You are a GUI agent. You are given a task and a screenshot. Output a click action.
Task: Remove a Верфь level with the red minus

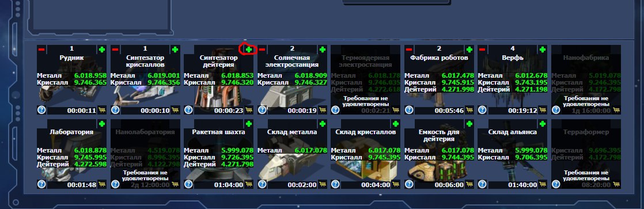point(483,50)
